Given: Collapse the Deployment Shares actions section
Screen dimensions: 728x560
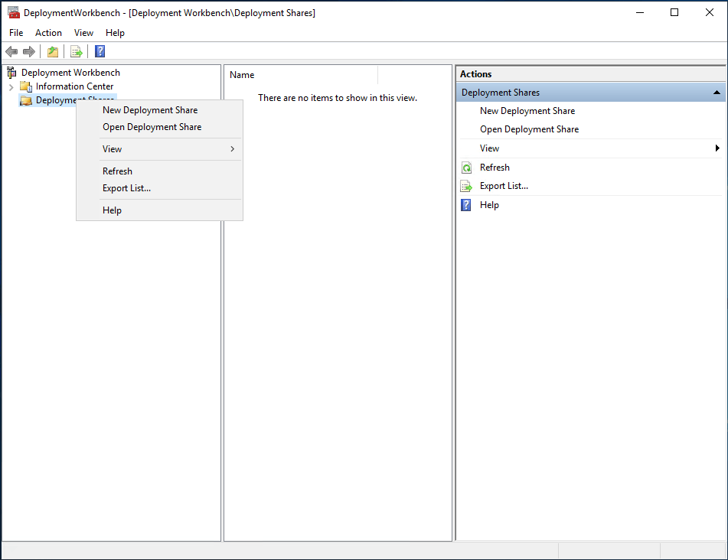Looking at the screenshot, I should tap(717, 93).
